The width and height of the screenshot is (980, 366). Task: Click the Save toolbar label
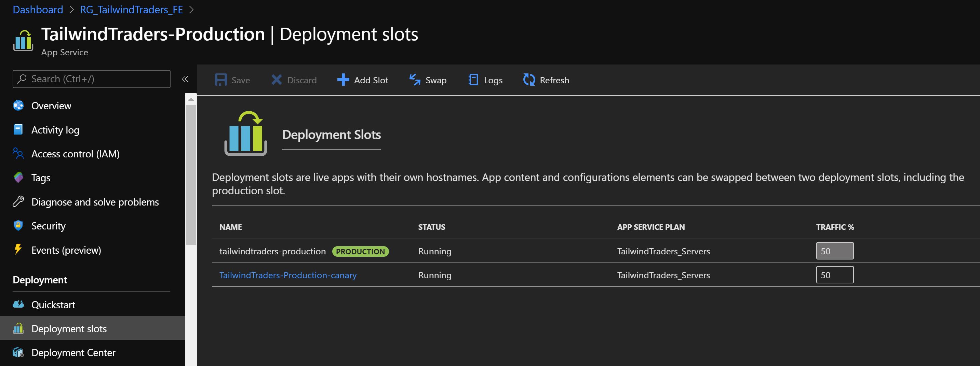[x=241, y=80]
